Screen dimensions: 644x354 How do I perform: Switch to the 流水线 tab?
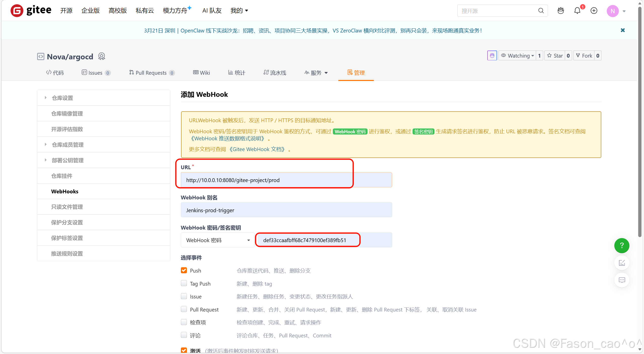(x=275, y=73)
